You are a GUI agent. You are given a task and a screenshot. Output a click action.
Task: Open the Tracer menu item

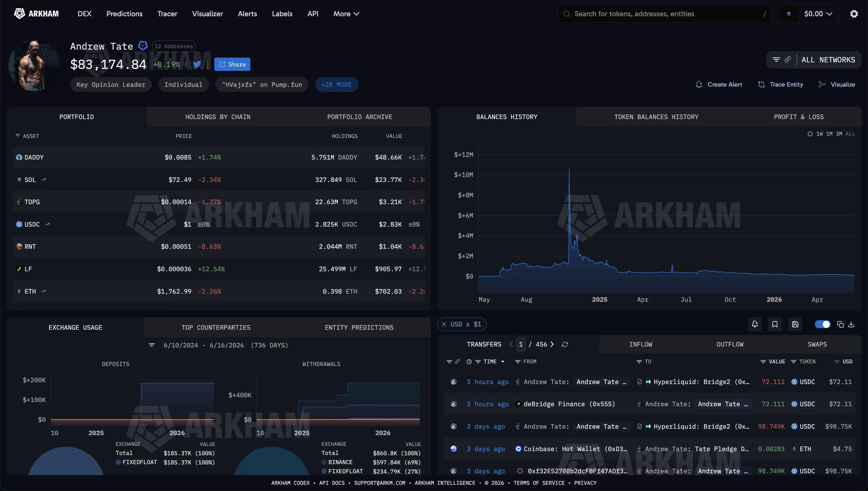[167, 14]
